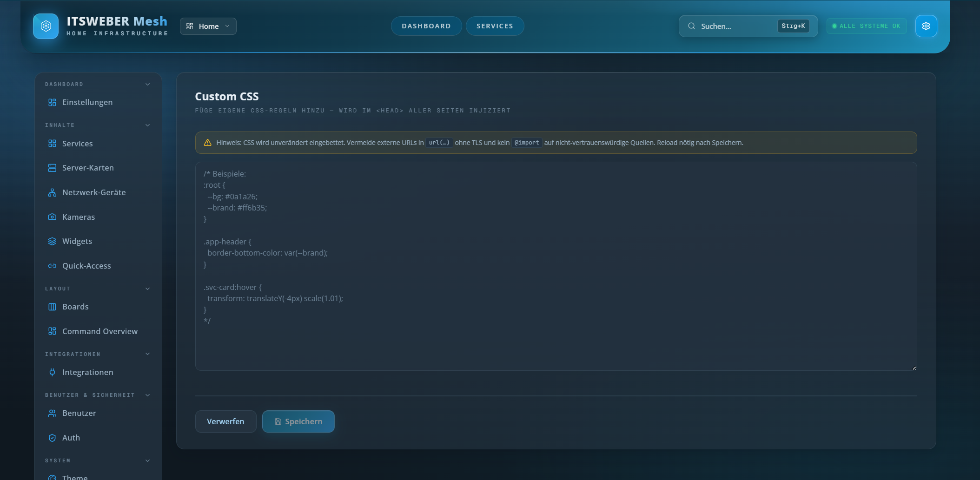
Task: Click the Netzwerk-Geräte network icon
Action: (52, 192)
